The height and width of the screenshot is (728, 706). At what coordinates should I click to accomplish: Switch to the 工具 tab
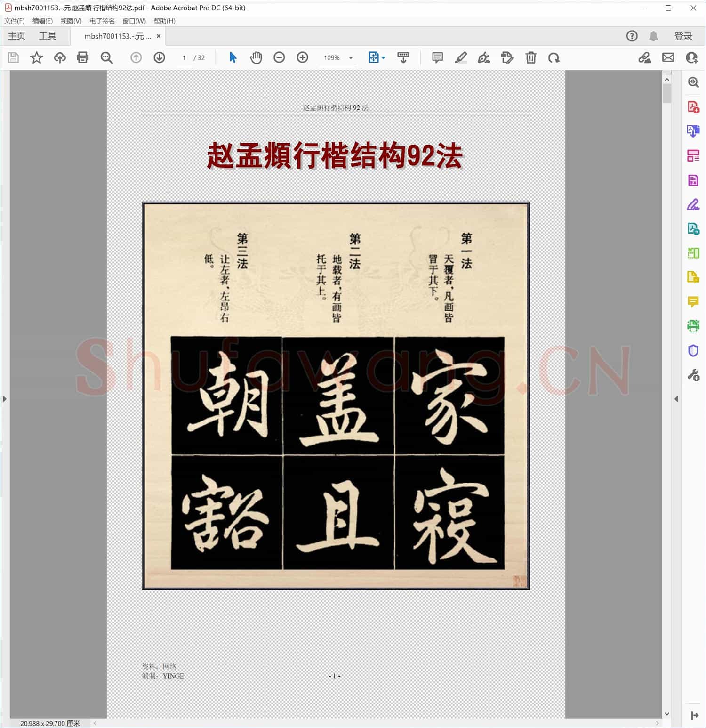(48, 36)
